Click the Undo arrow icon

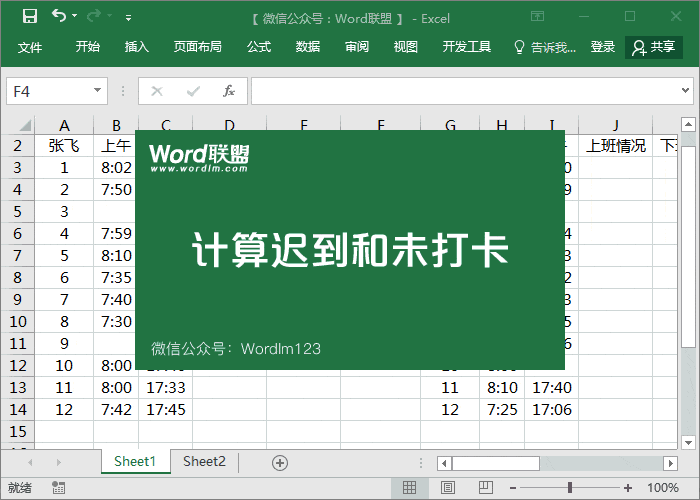[59, 17]
